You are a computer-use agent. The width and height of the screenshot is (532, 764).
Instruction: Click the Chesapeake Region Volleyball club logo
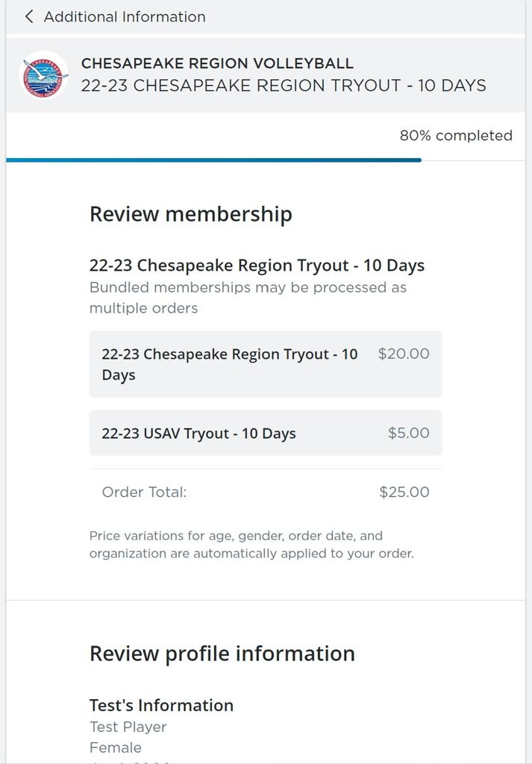tap(43, 75)
